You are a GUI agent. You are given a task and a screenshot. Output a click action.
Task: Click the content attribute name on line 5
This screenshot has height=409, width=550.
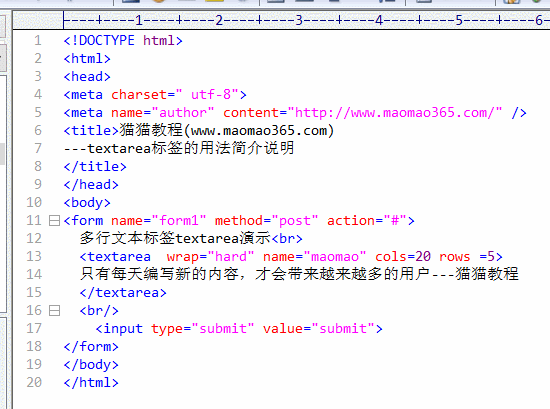point(251,113)
